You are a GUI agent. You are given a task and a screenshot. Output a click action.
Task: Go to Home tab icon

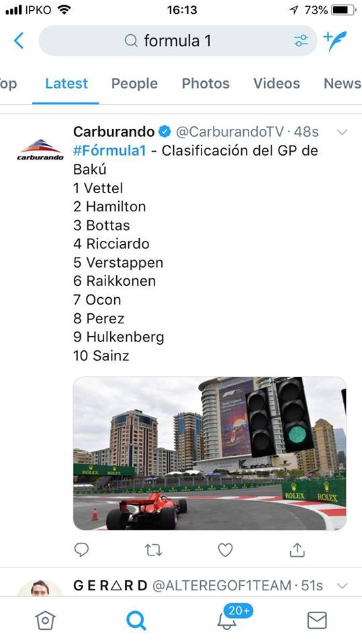[x=45, y=620]
